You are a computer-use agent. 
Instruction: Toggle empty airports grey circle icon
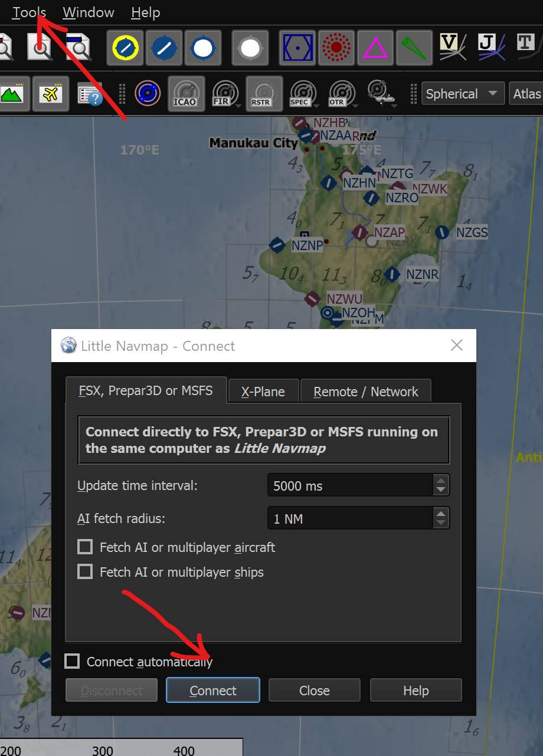(250, 48)
